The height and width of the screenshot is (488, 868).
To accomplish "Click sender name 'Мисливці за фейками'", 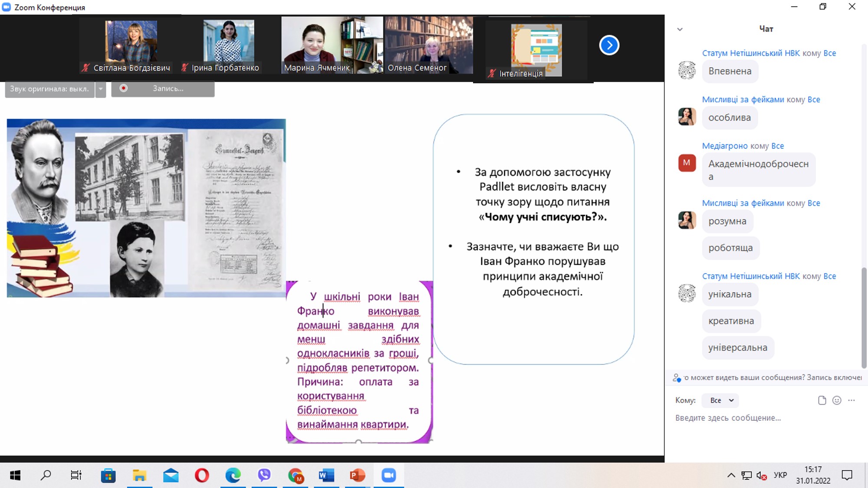I will tap(743, 99).
